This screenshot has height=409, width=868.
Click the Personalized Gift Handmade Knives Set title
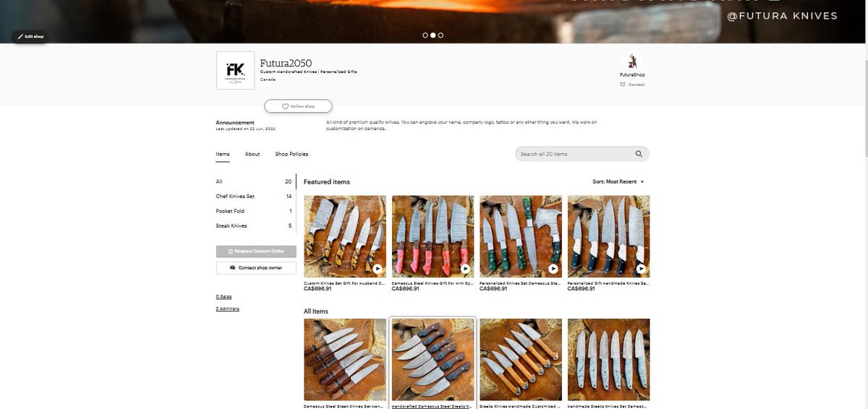click(609, 283)
